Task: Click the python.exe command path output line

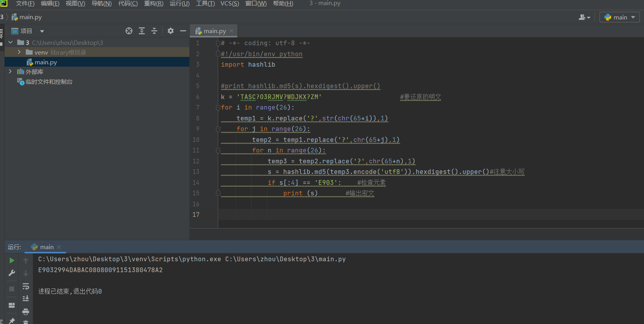Action: [x=192, y=259]
